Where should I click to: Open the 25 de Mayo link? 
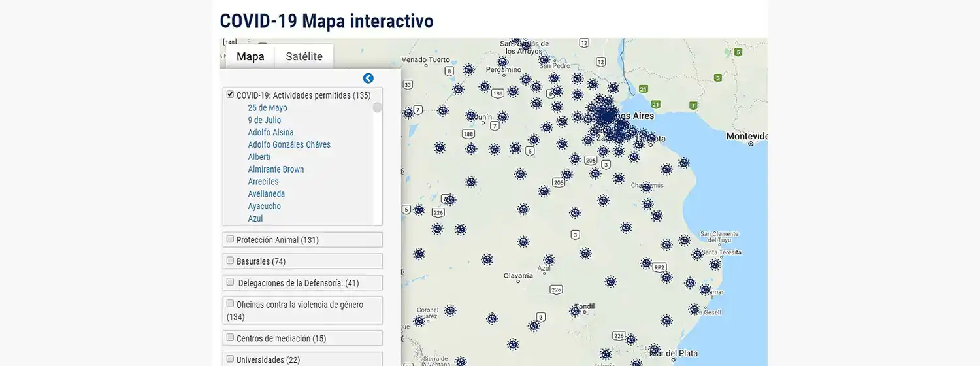click(x=267, y=108)
